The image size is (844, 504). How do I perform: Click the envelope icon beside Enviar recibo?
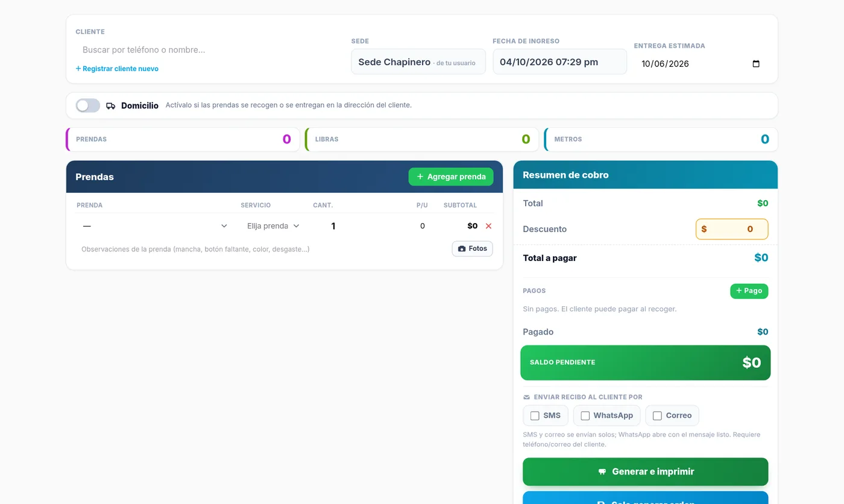(x=526, y=397)
